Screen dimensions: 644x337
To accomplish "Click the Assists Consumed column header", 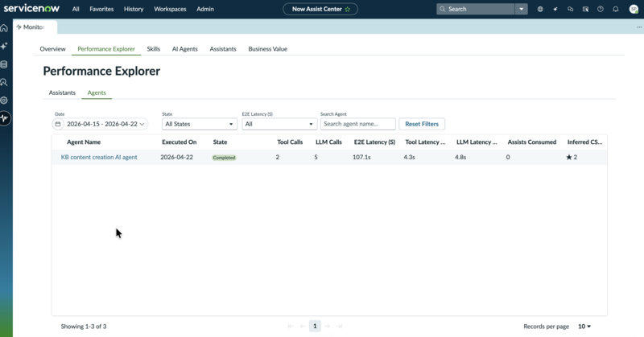I will pyautogui.click(x=532, y=142).
